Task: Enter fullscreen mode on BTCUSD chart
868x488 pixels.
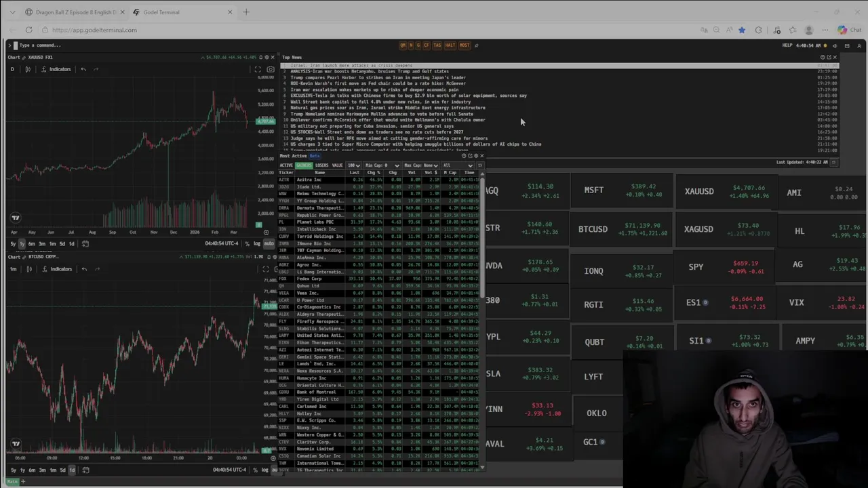Action: pos(266,269)
